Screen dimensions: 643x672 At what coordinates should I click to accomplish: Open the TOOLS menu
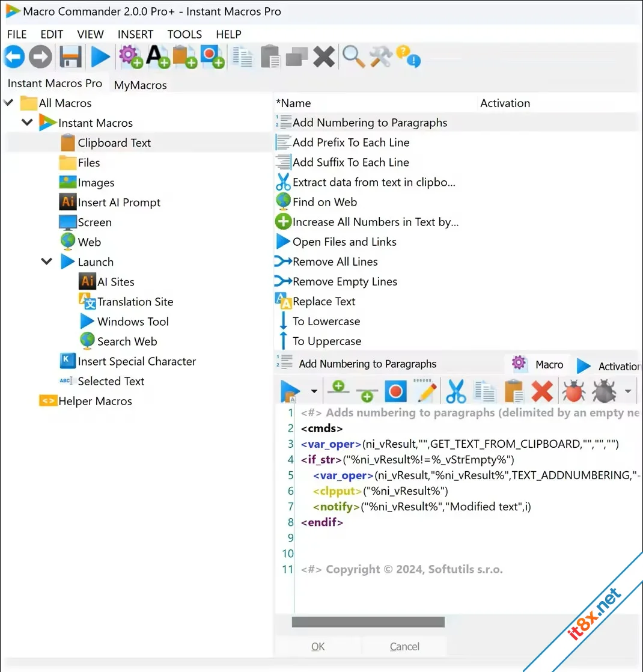(184, 34)
